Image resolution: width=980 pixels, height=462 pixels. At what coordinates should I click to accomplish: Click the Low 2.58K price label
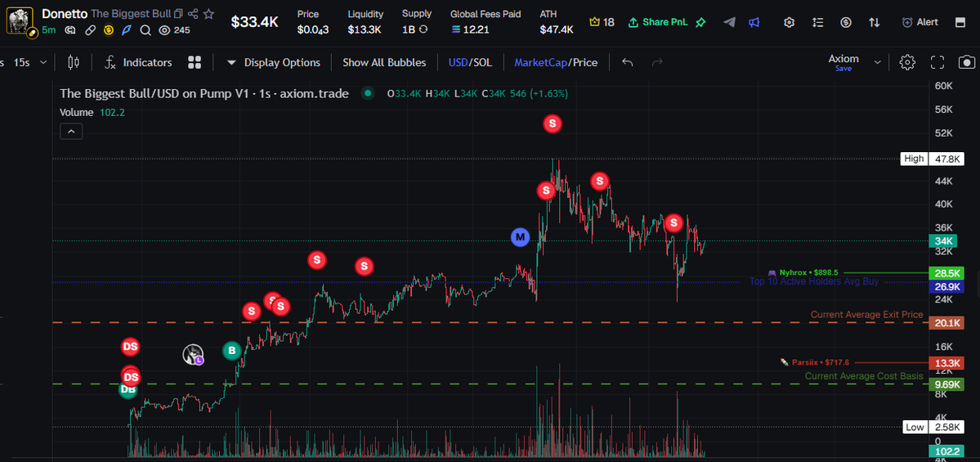pyautogui.click(x=933, y=427)
